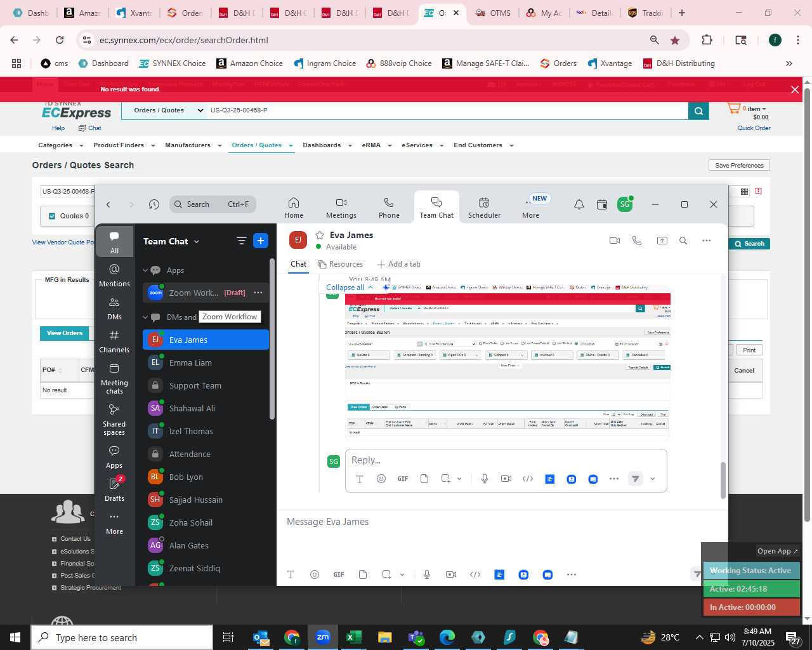Open Channels in Zoom sidebar
Viewport: 812px width, 650px height.
coord(114,342)
